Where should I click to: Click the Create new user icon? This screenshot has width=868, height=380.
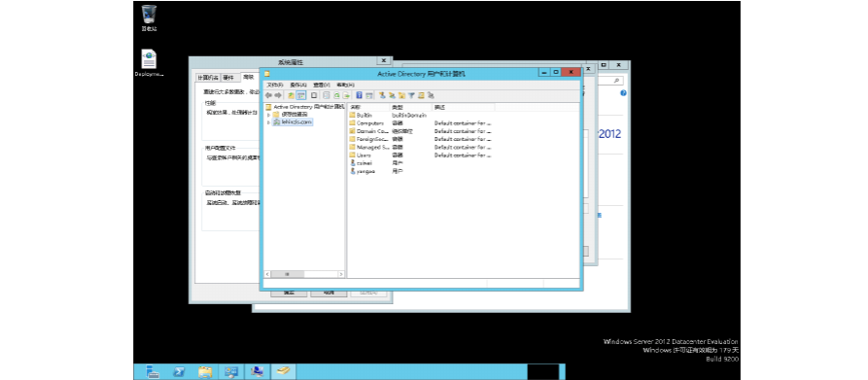click(x=382, y=95)
